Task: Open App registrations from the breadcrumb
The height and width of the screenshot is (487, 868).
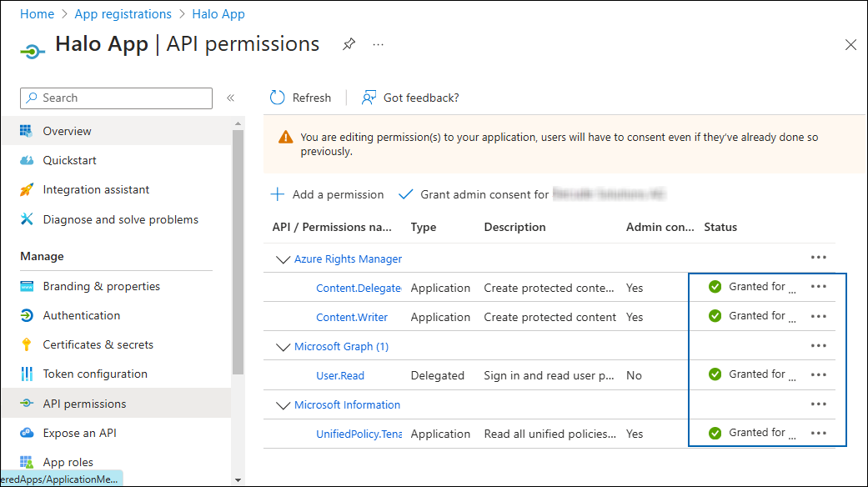Action: [x=123, y=13]
